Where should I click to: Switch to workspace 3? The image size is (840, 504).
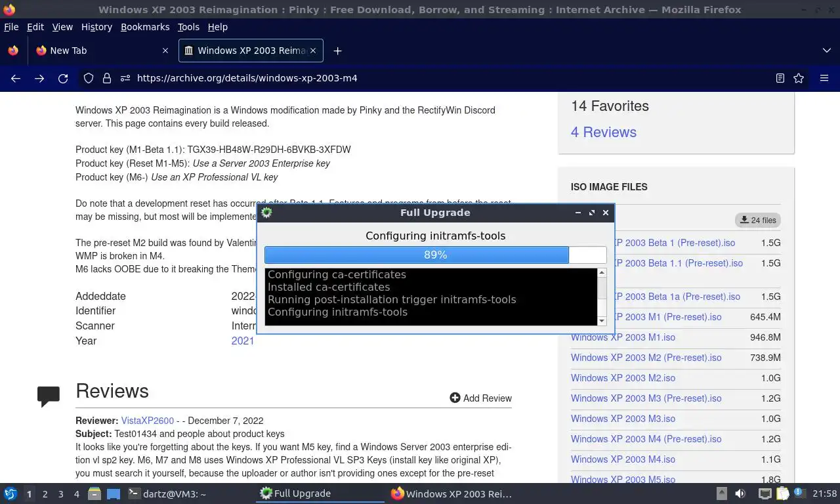(60, 493)
